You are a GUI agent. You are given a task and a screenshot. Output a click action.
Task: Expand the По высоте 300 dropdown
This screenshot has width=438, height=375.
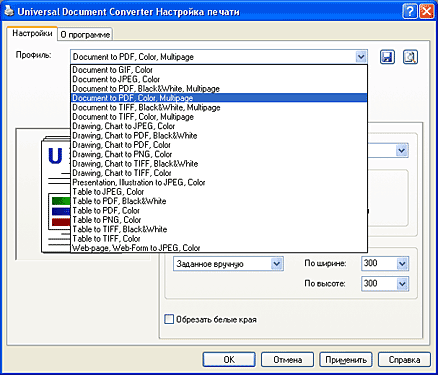pyautogui.click(x=402, y=284)
